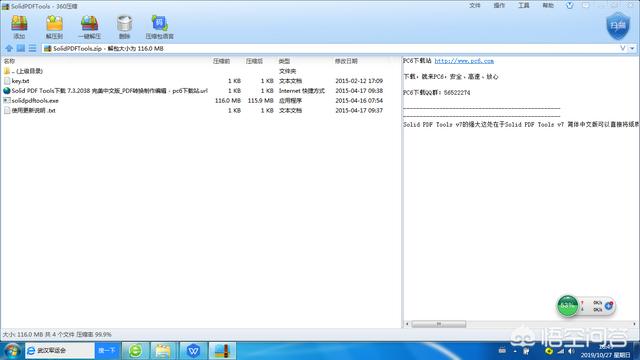Switch to large icon view
Image resolution: width=640 pixels, height=360 pixels.
click(x=20, y=48)
